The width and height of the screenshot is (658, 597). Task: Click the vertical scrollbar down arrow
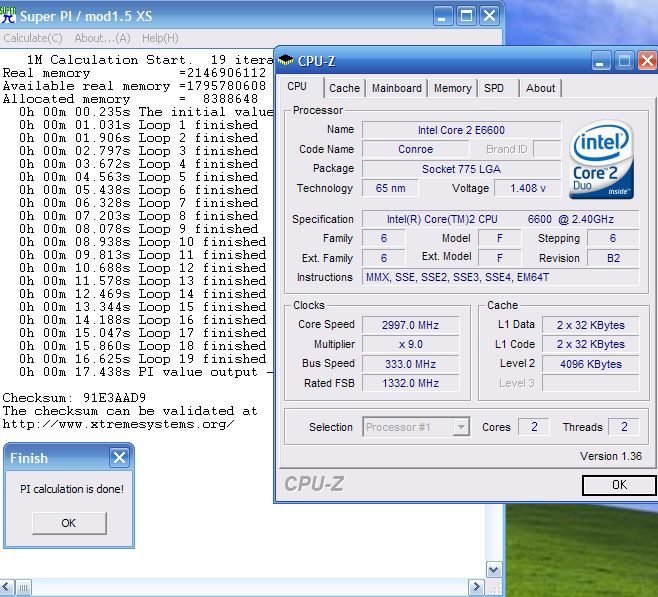[x=494, y=570]
